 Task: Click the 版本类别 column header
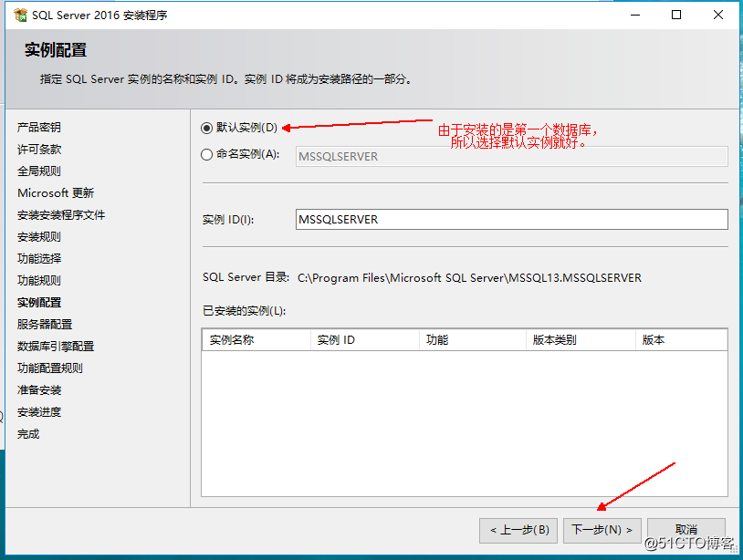(x=581, y=340)
